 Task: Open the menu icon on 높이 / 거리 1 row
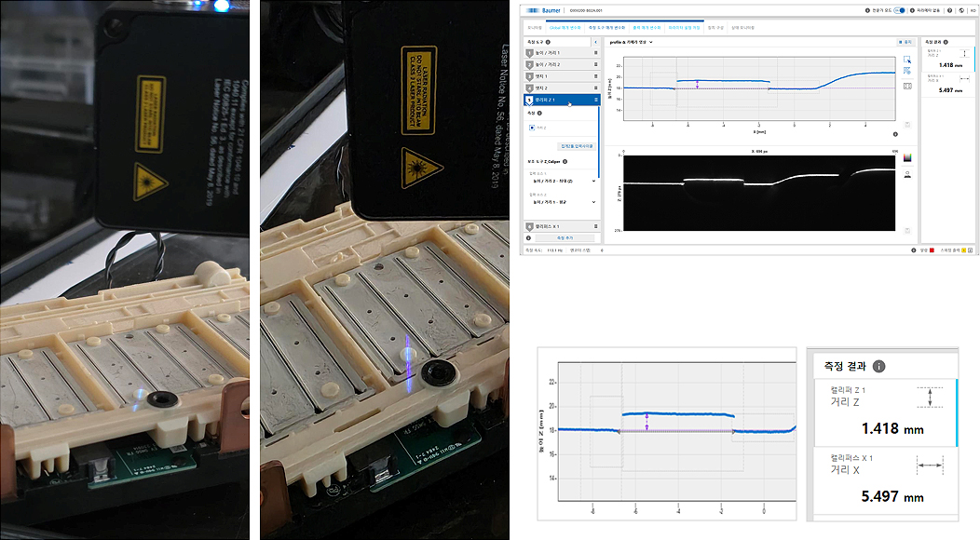pos(595,53)
